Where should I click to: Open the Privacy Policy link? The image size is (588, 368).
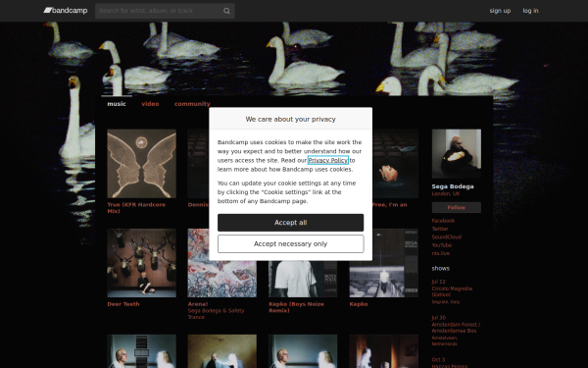[327, 160]
